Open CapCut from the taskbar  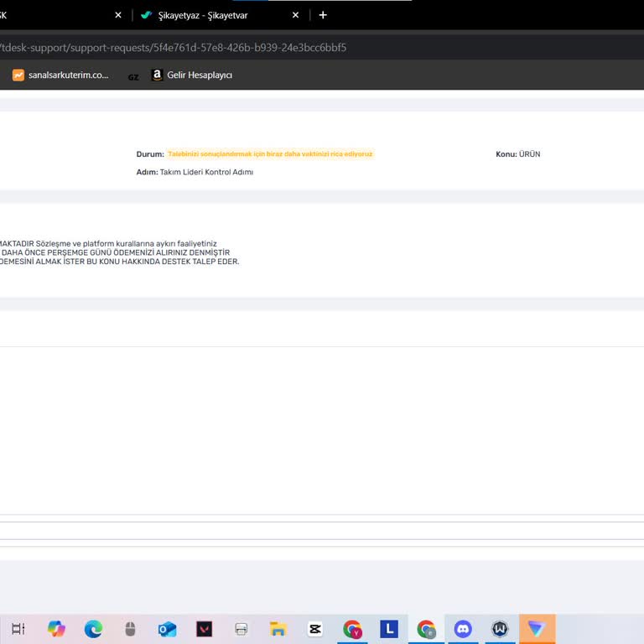pos(315,629)
